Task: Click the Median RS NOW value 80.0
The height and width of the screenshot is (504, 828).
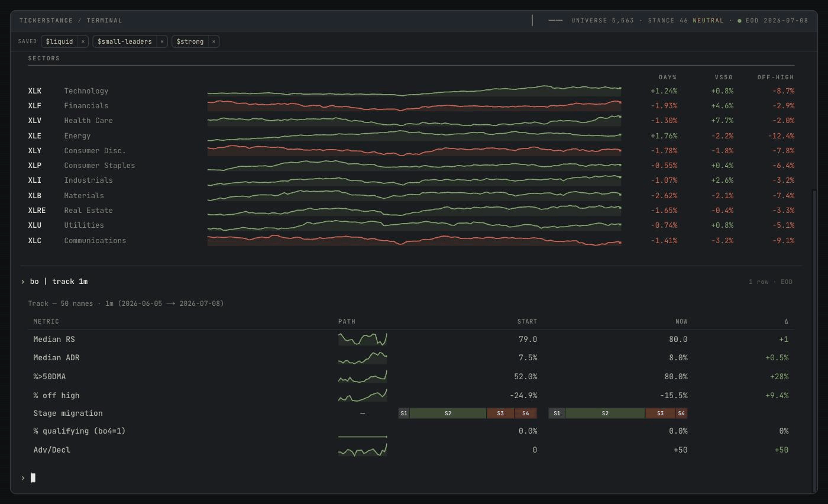Action: 677,340
